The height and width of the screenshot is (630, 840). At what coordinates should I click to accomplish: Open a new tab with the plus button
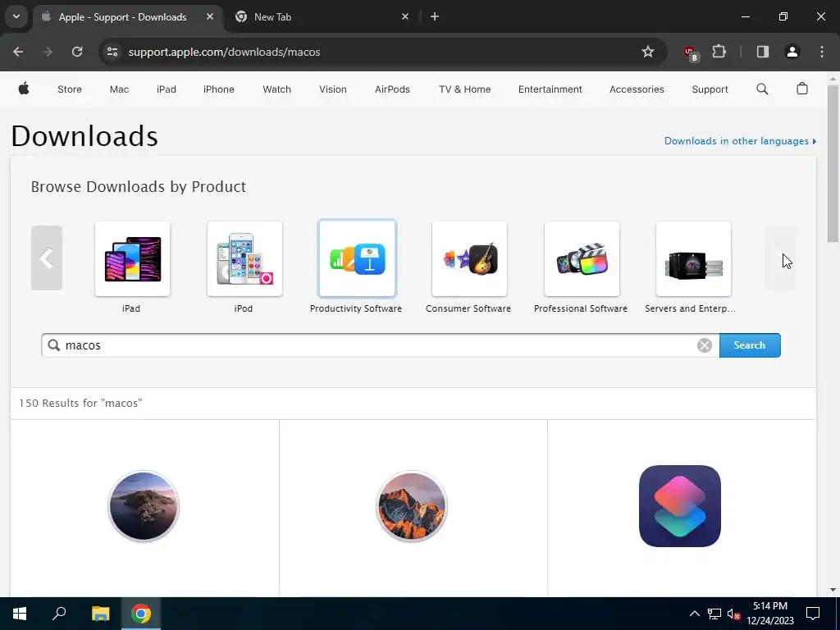coord(435,16)
